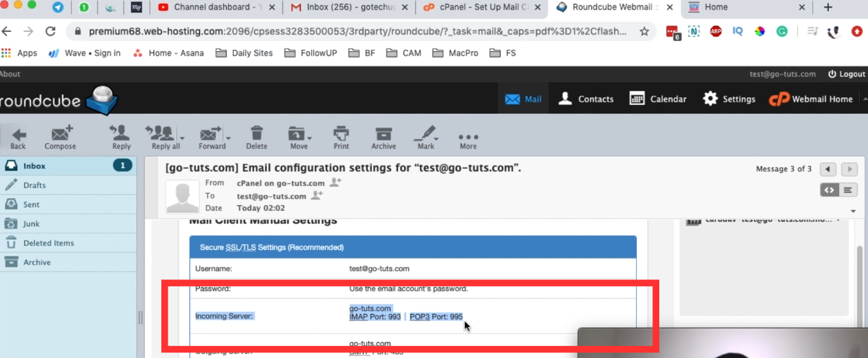Open the Archive folder in sidebar
Viewport: 868px width, 358px height.
click(68, 261)
